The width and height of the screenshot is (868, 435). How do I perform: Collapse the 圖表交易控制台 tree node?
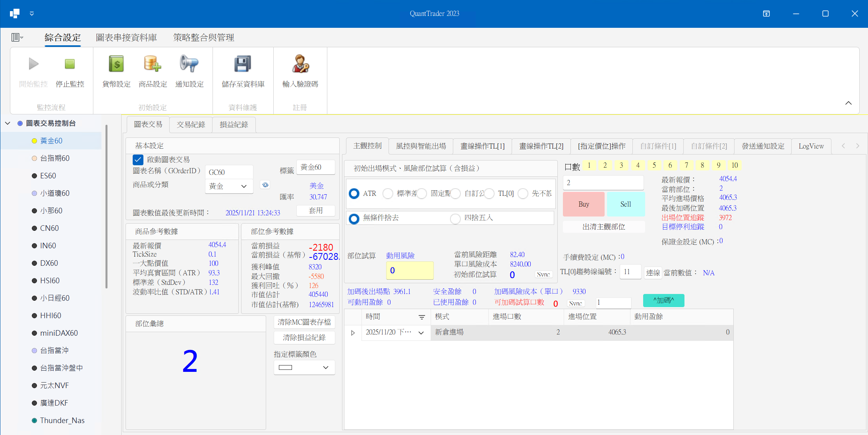tap(8, 123)
